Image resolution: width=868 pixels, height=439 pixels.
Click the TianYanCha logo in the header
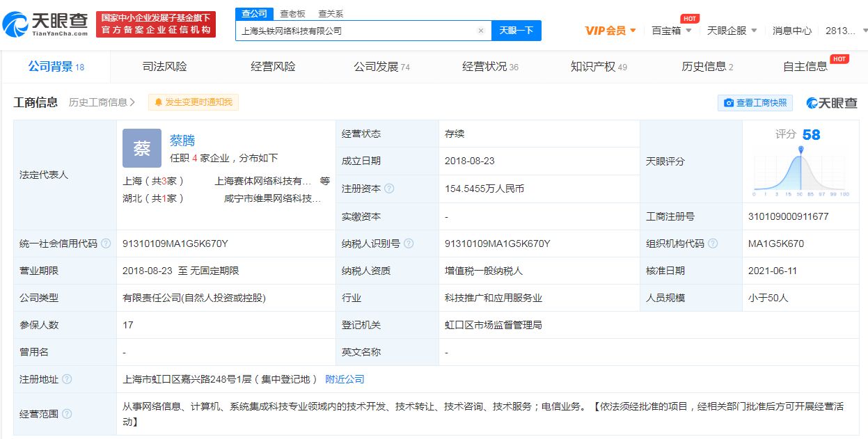46,24
